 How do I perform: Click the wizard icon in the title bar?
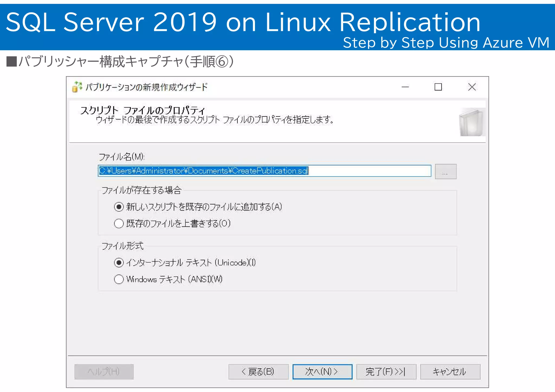coord(77,87)
